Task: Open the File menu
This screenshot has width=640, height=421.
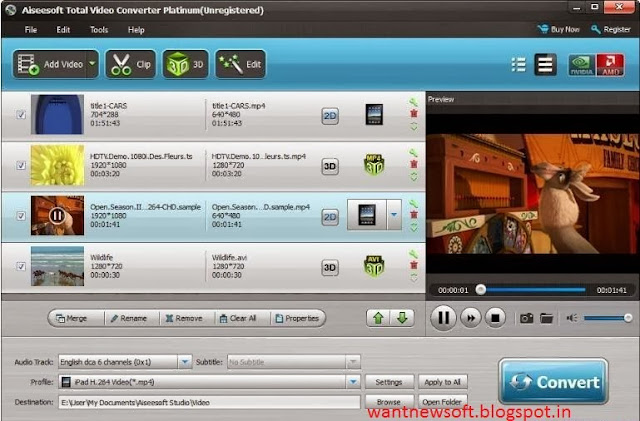Action: coord(31,30)
